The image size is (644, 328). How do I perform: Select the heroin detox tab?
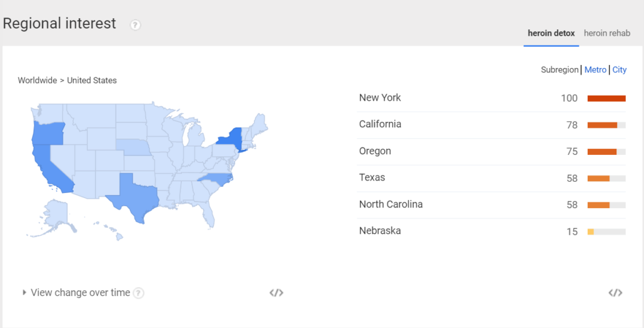pyautogui.click(x=551, y=33)
